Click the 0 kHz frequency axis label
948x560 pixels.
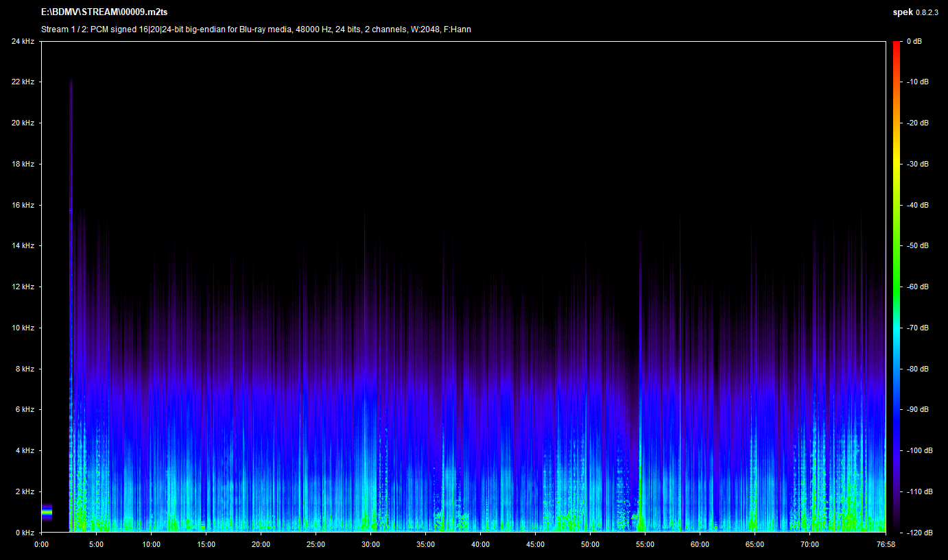point(25,533)
